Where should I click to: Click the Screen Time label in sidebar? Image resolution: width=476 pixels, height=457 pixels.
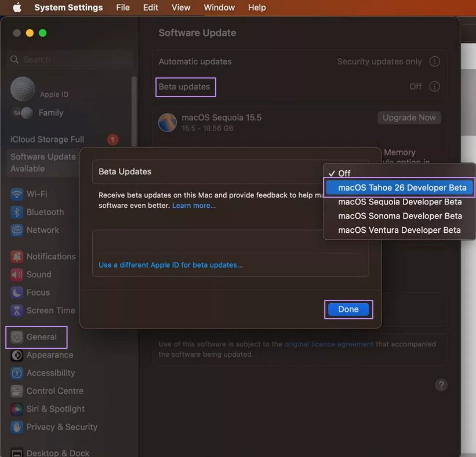pyautogui.click(x=51, y=310)
